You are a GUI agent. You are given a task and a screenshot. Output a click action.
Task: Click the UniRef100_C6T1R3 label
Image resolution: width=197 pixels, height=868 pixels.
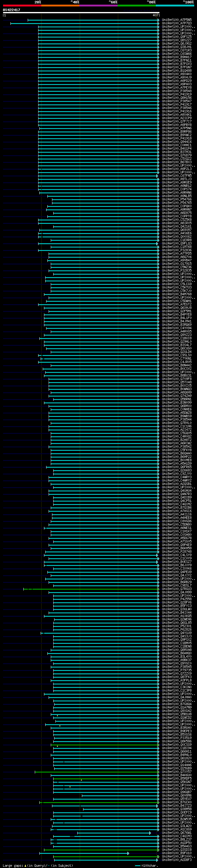177,50
